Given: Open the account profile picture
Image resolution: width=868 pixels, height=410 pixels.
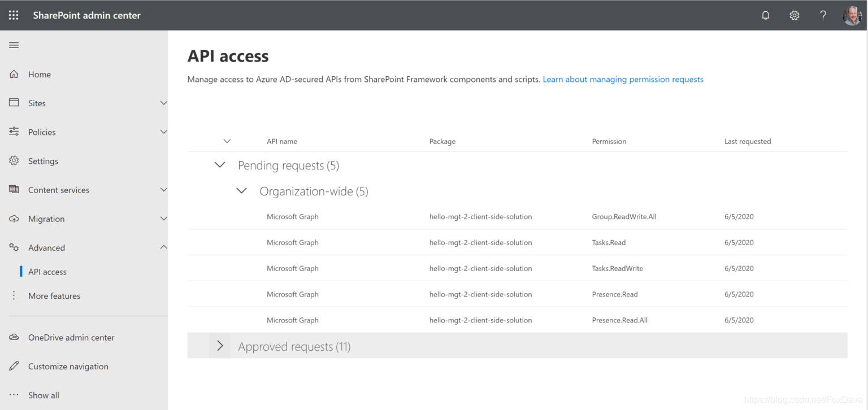Looking at the screenshot, I should coord(852,15).
